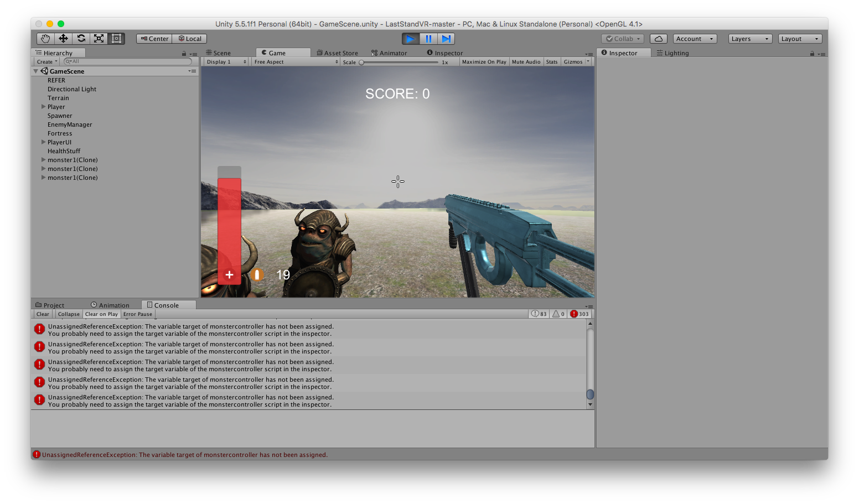The height and width of the screenshot is (504, 859).
Task: Toggle Local handle rotation
Action: click(189, 39)
